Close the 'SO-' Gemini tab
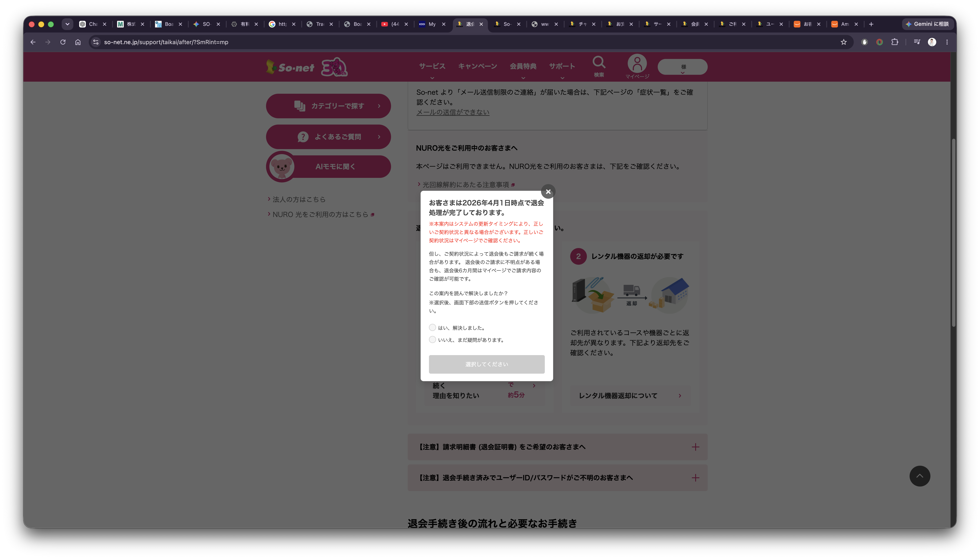 [218, 24]
